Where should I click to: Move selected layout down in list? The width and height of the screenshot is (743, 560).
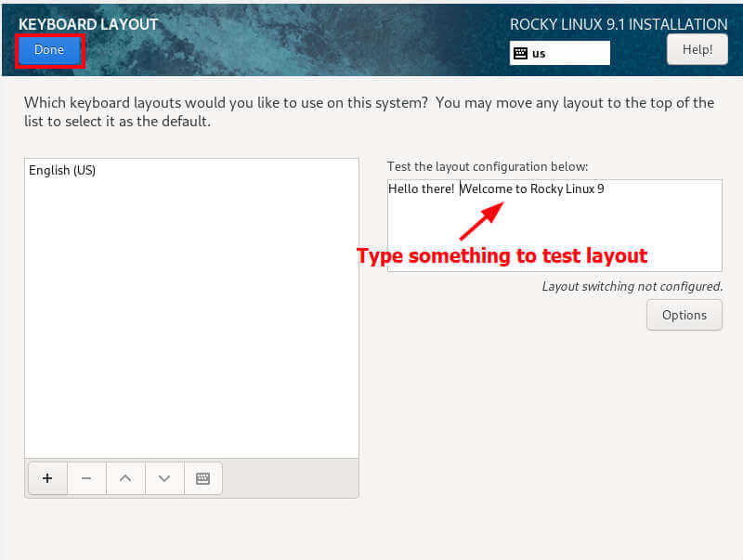pos(164,478)
